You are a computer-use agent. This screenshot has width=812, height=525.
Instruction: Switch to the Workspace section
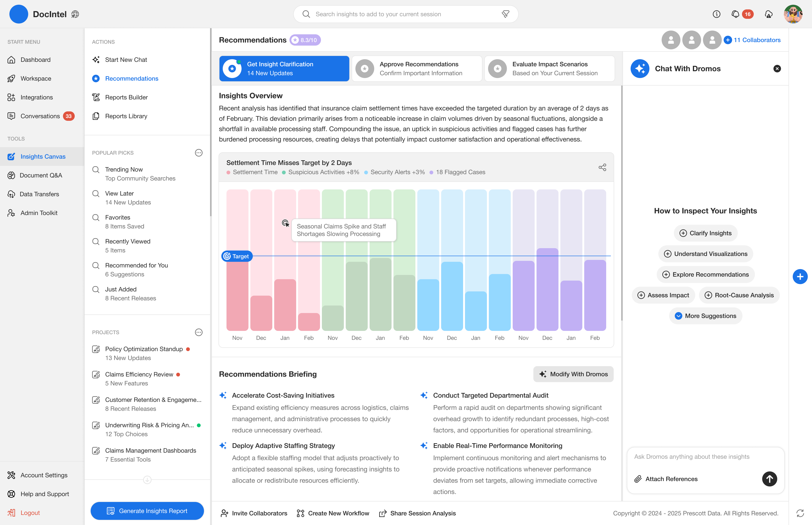click(36, 78)
